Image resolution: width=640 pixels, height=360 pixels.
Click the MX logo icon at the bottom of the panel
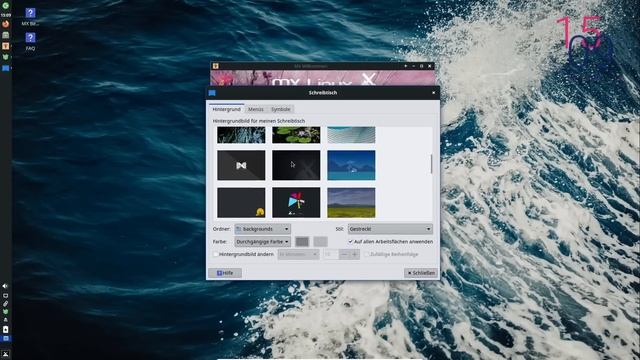pyautogui.click(x=5, y=354)
